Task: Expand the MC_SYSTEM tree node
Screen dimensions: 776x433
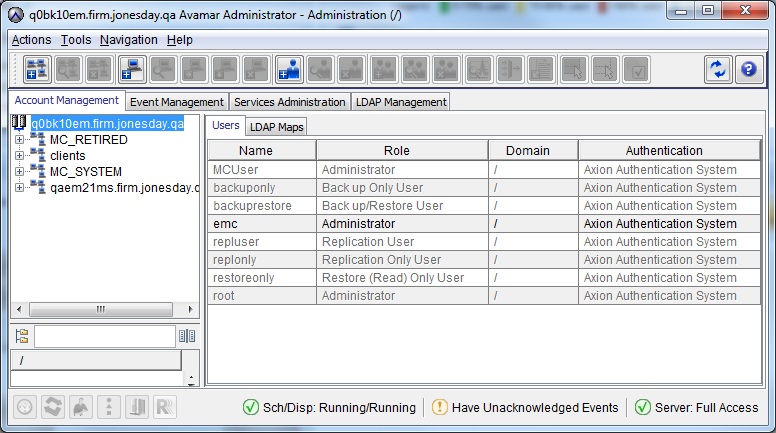Action: coord(19,171)
